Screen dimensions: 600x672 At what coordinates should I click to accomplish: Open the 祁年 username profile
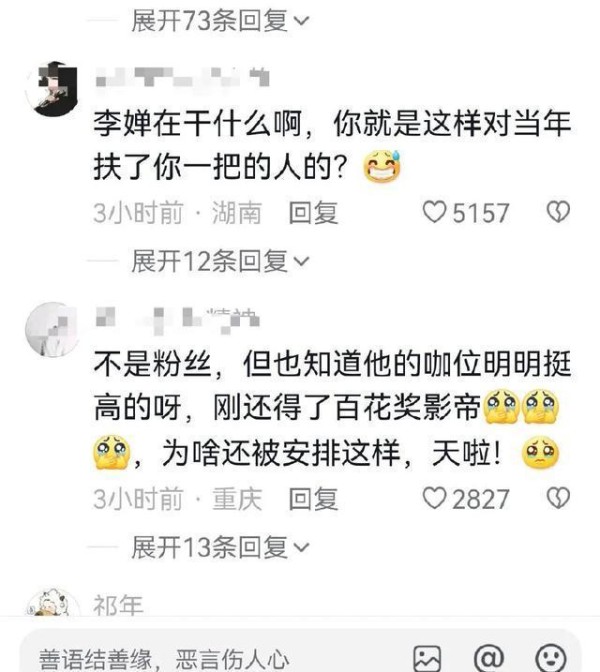[118, 605]
